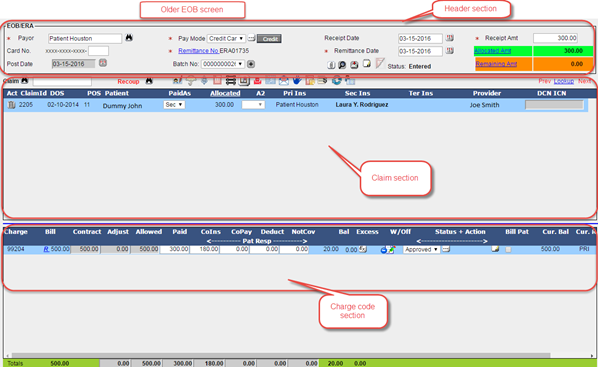Click the Allocated column header
This screenshot has width=598, height=367.
pos(225,93)
